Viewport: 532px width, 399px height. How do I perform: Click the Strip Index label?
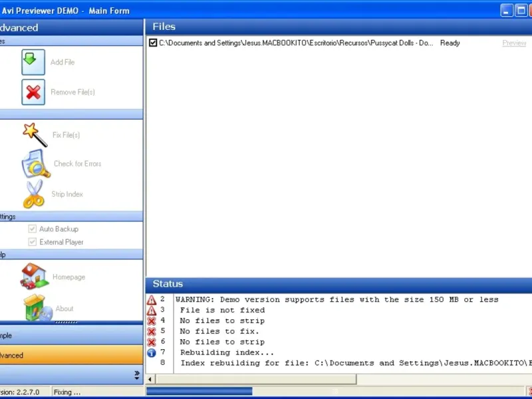(67, 194)
